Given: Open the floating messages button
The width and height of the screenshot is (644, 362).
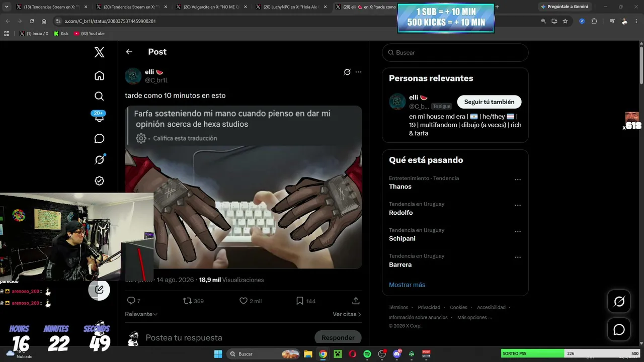Looking at the screenshot, I should (619, 330).
